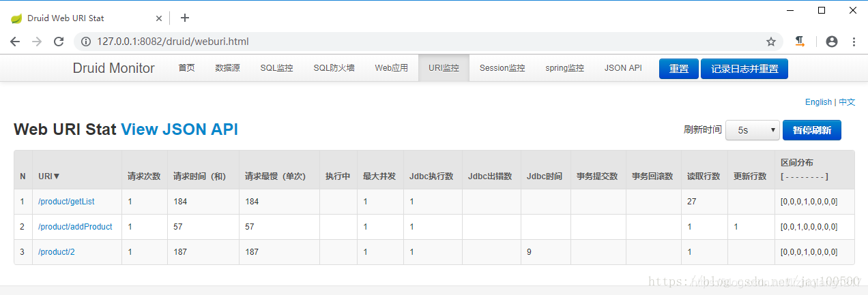Image resolution: width=868 pixels, height=295 pixels.
Task: Click the paragraph extension icon
Action: pyautogui.click(x=800, y=42)
